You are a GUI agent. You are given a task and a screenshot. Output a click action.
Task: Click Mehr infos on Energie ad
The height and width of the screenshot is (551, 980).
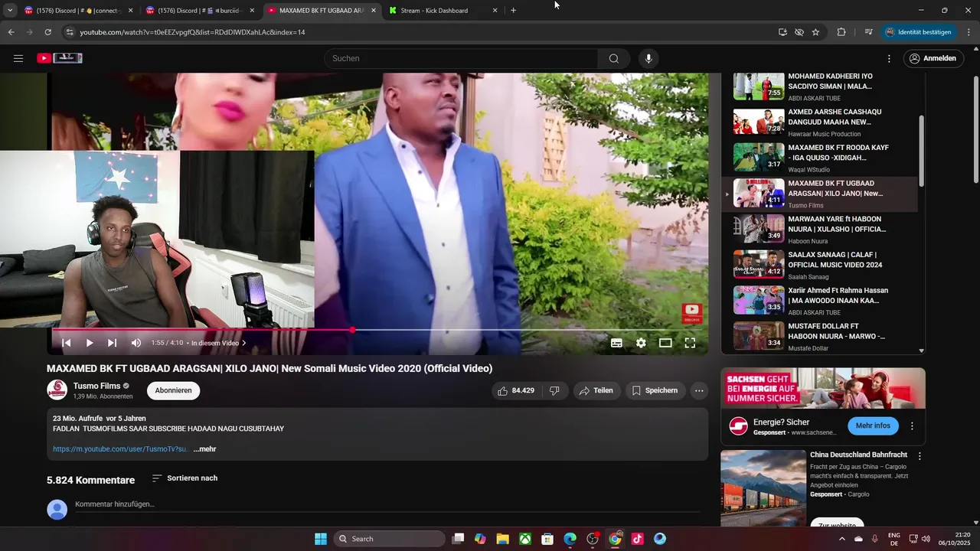(x=873, y=425)
